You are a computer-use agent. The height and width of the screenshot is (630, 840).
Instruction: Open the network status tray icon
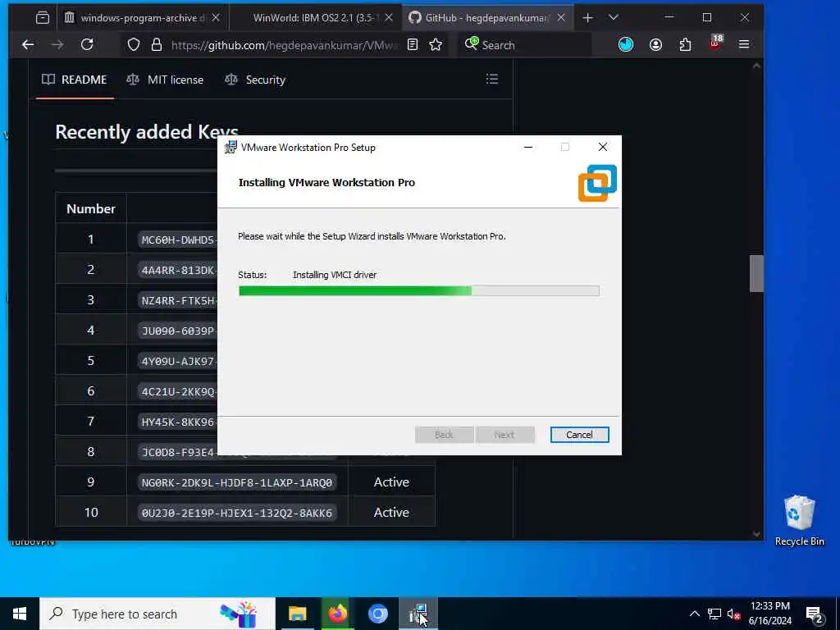(x=714, y=614)
